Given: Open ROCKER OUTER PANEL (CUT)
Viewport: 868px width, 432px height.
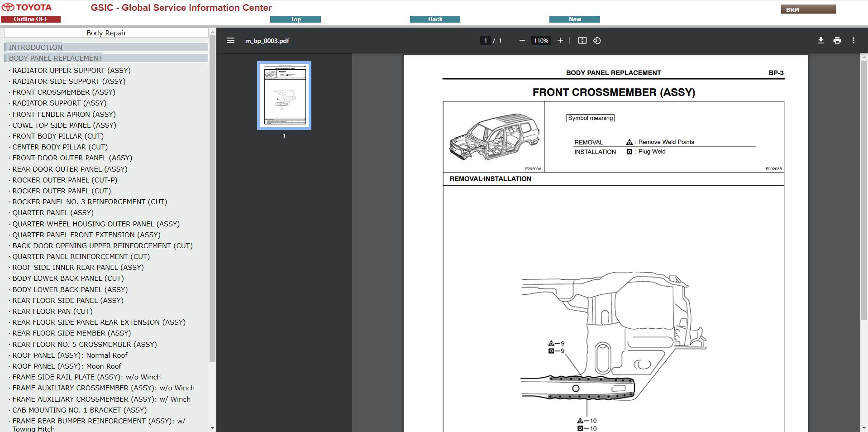Looking at the screenshot, I should (x=62, y=191).
